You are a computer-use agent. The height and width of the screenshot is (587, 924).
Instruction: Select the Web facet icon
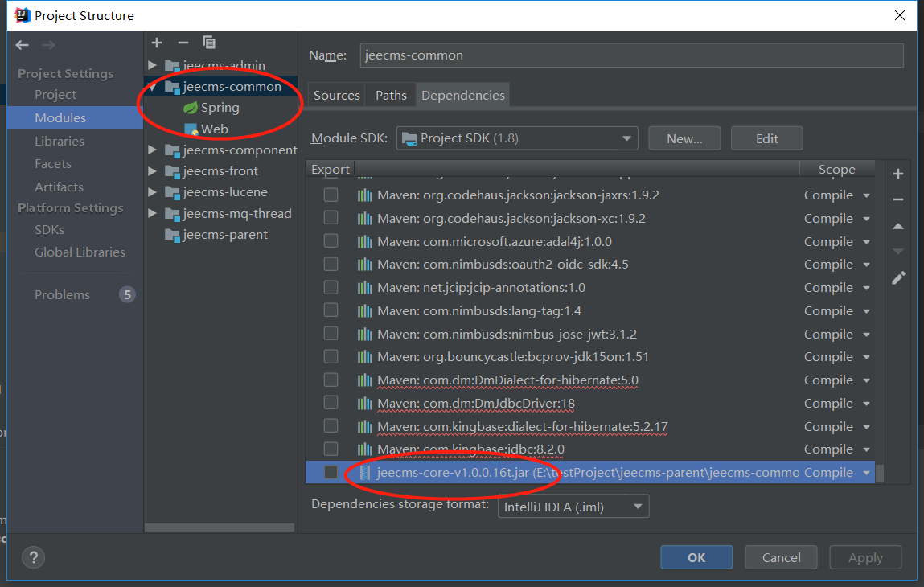coord(191,129)
